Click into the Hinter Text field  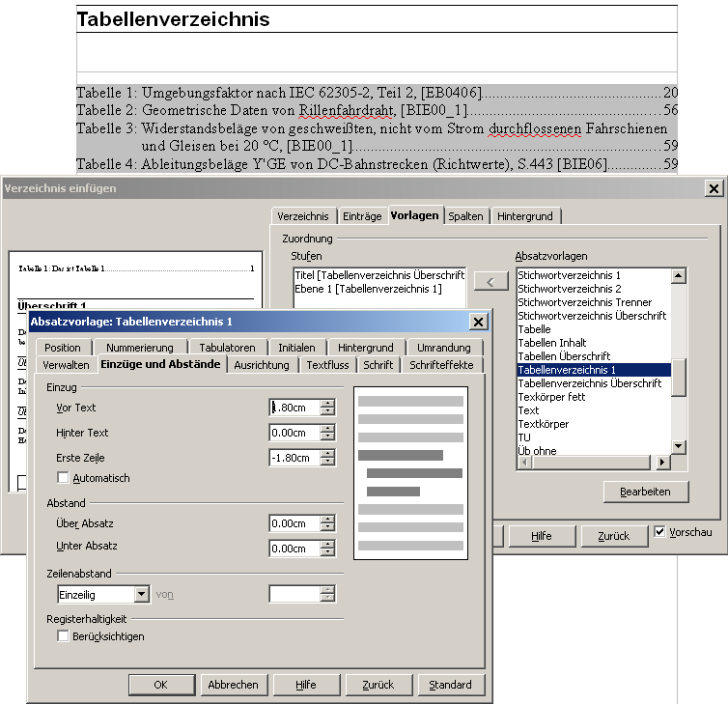294,433
